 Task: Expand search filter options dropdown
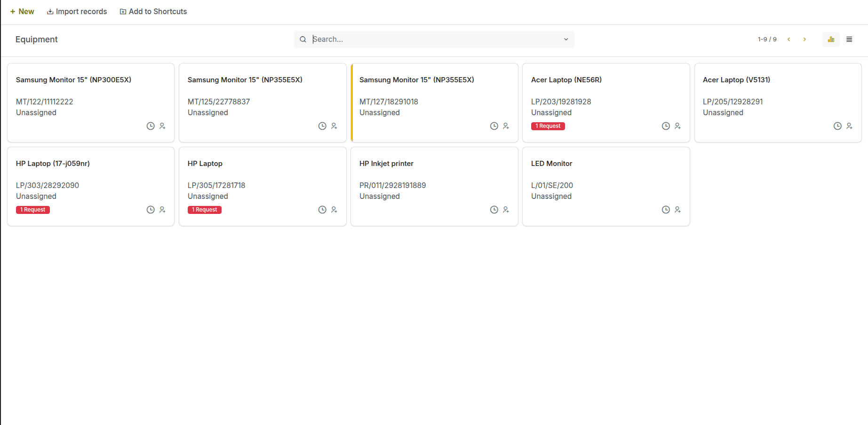pos(566,39)
